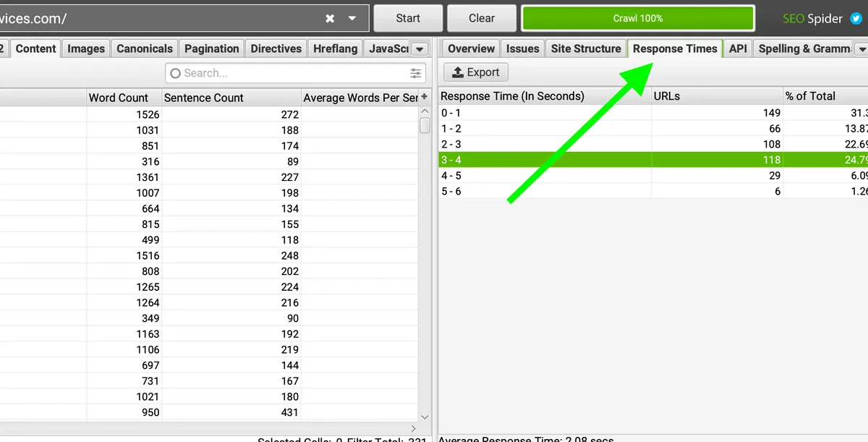868x442 pixels.
Task: Click URLs value 29
Action: (x=775, y=176)
